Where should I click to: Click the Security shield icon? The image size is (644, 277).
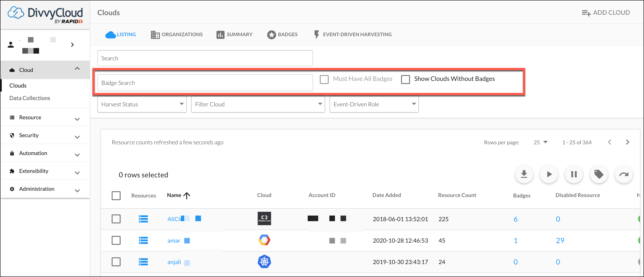(x=12, y=135)
